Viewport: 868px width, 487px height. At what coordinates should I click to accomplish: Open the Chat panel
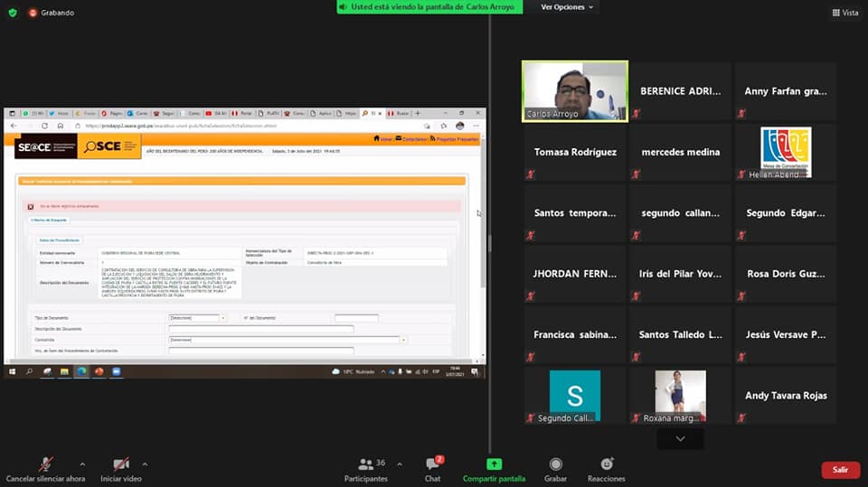pyautogui.click(x=432, y=469)
